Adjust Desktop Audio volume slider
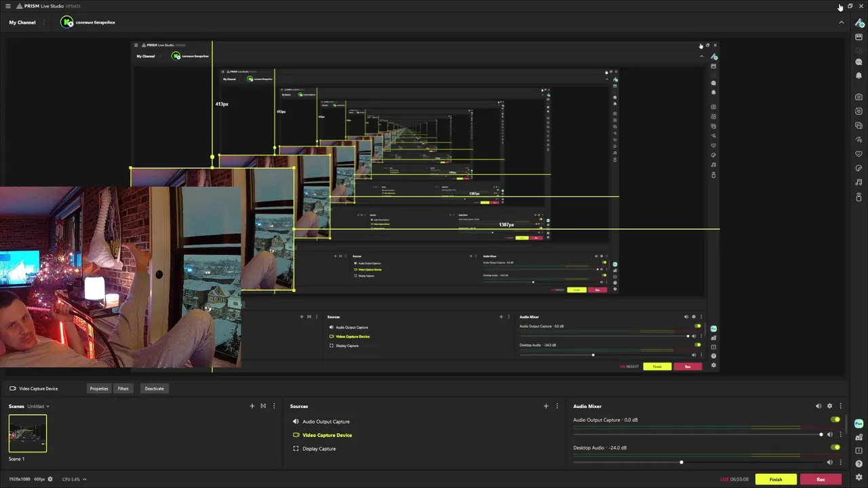This screenshot has height=488, width=868. 698,462
